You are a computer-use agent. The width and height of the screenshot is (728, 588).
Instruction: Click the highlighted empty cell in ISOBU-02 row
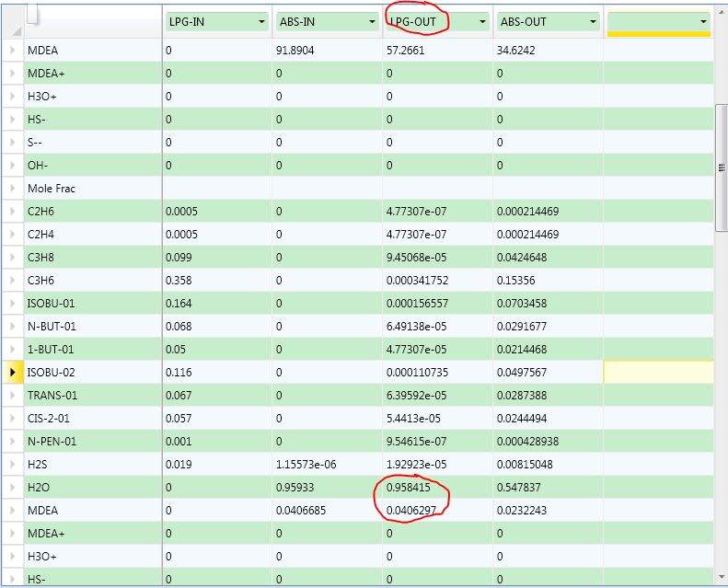click(658, 372)
